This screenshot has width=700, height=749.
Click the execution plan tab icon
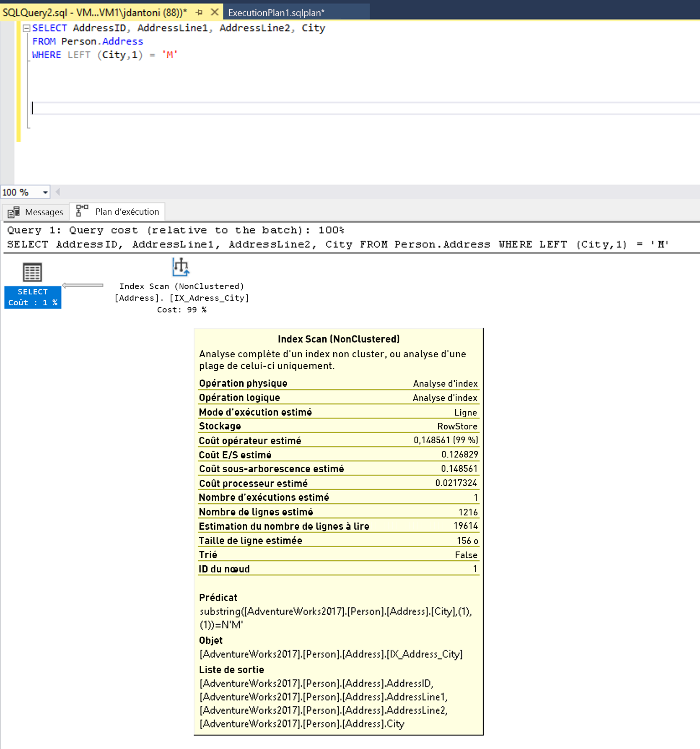(82, 211)
